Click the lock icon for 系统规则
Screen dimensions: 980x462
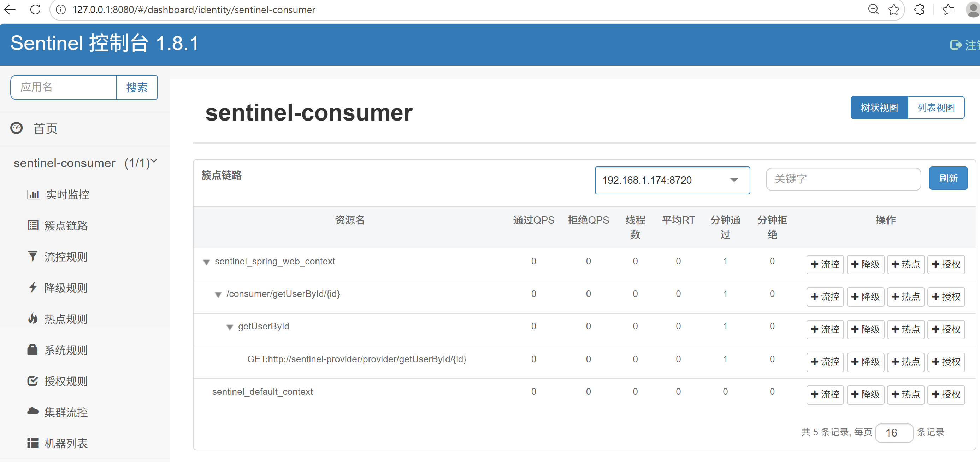pos(33,349)
